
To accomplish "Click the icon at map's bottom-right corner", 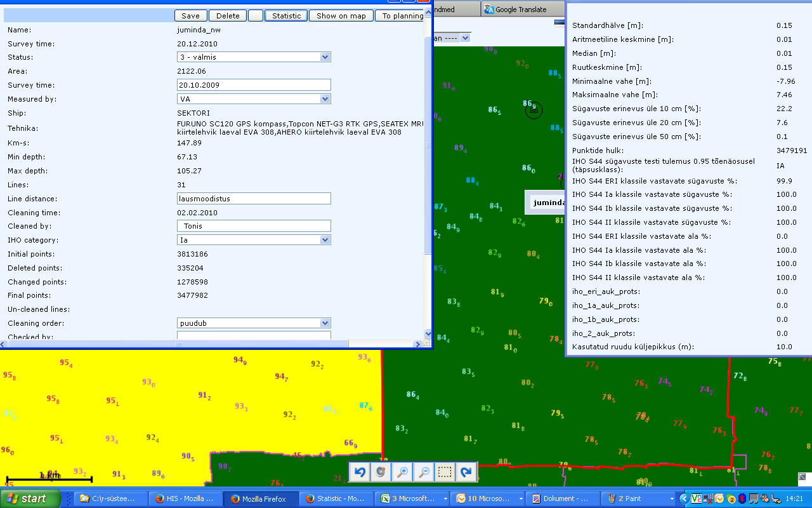I will (802, 477).
